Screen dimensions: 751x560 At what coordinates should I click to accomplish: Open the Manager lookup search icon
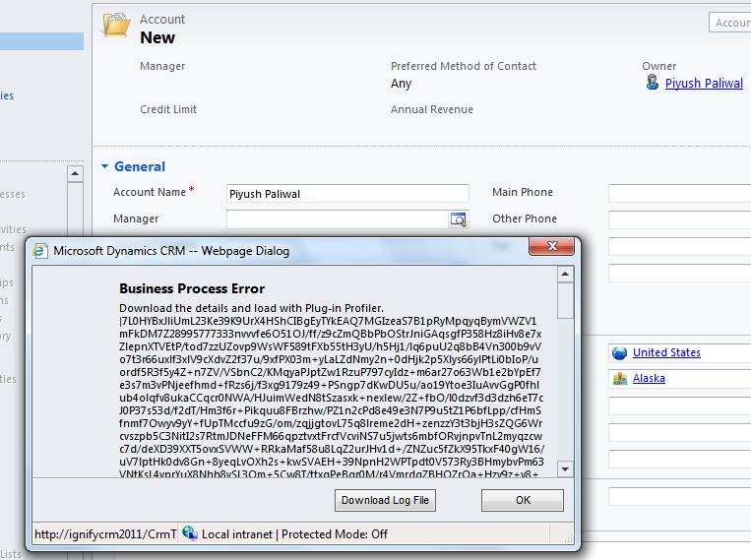point(459,219)
